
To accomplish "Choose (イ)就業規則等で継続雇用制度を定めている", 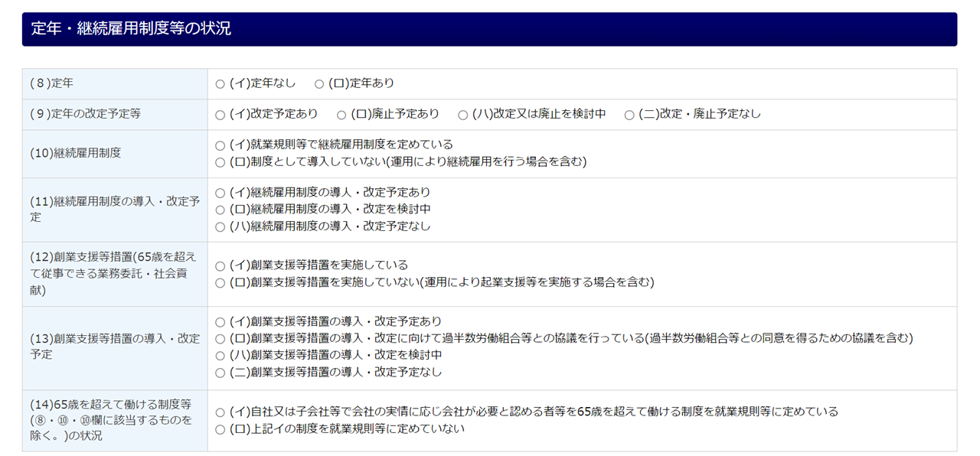I will click(x=220, y=145).
